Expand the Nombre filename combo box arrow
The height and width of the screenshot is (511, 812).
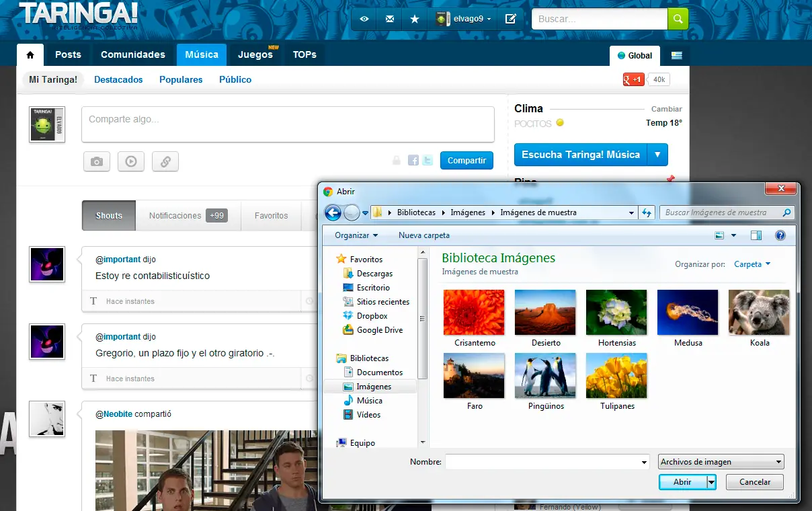[644, 462]
